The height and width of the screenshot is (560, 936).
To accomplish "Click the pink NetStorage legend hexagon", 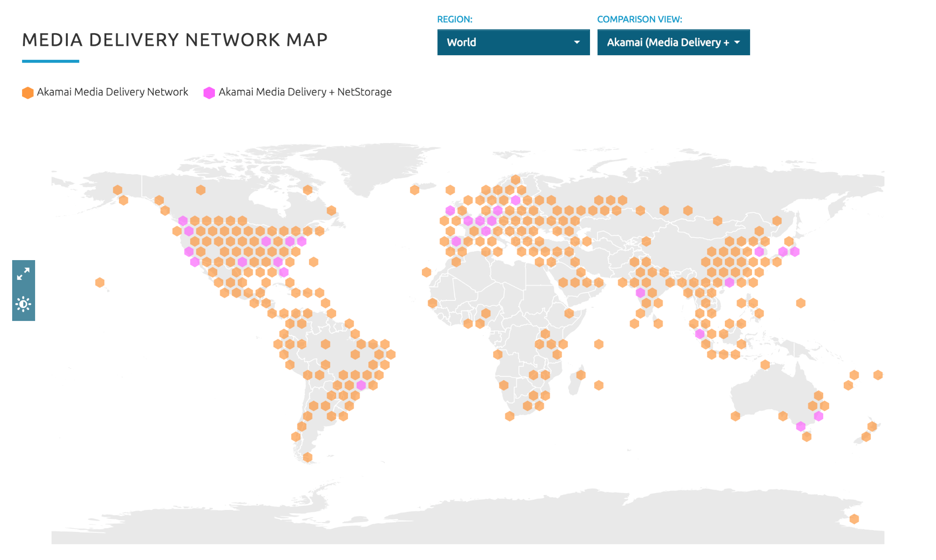I will click(209, 93).
